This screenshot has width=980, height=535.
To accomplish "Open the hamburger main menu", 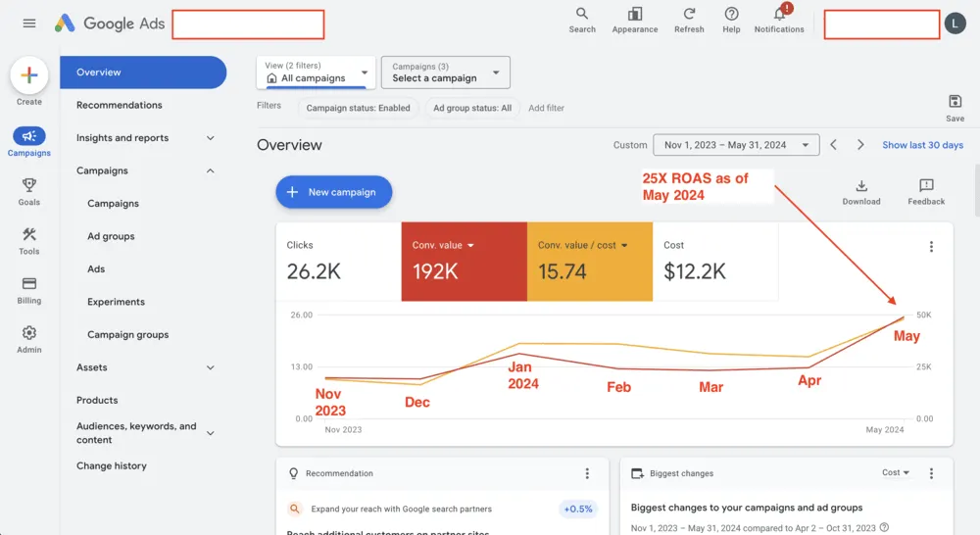I will tap(28, 24).
